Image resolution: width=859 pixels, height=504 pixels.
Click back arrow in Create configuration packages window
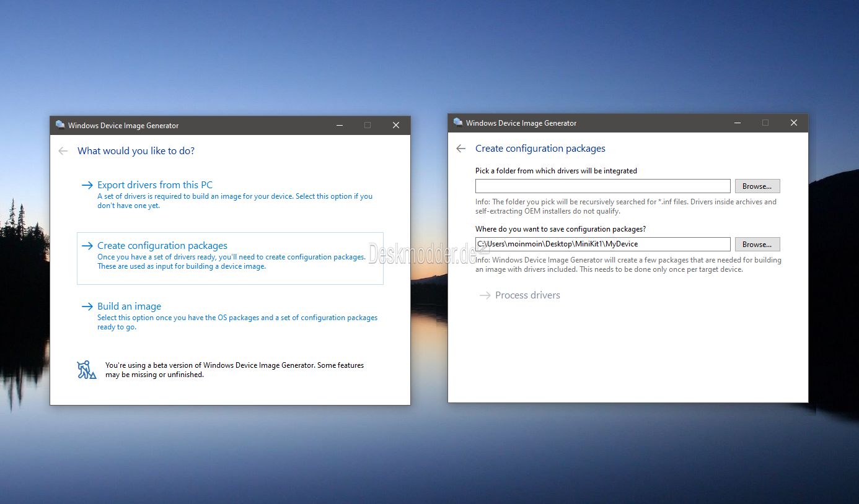[x=460, y=149]
